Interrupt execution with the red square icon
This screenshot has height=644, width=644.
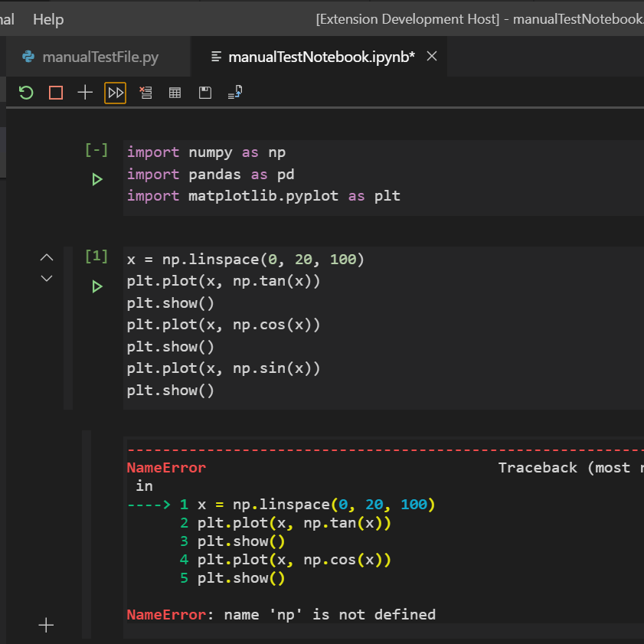54,92
